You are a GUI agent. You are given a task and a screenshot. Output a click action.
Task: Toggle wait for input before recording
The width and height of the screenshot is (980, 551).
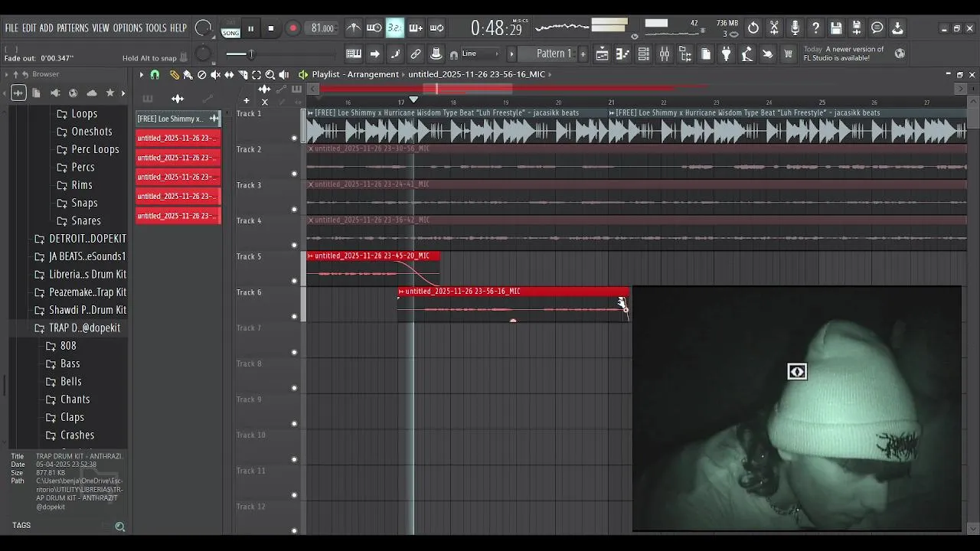(374, 28)
